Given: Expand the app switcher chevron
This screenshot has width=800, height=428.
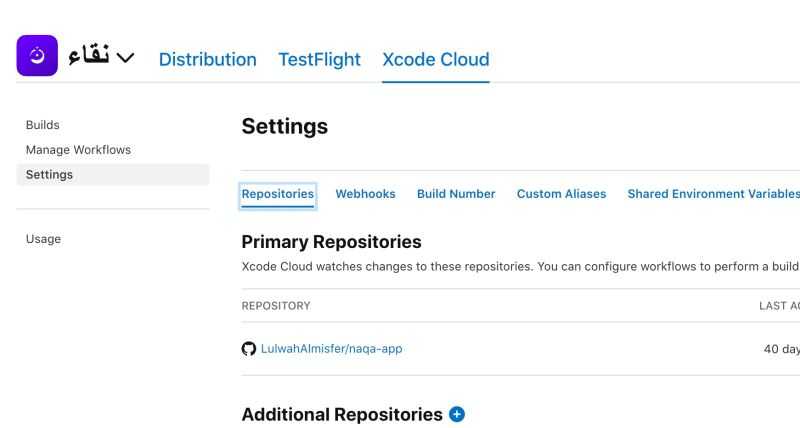Looking at the screenshot, I should pyautogui.click(x=125, y=58).
